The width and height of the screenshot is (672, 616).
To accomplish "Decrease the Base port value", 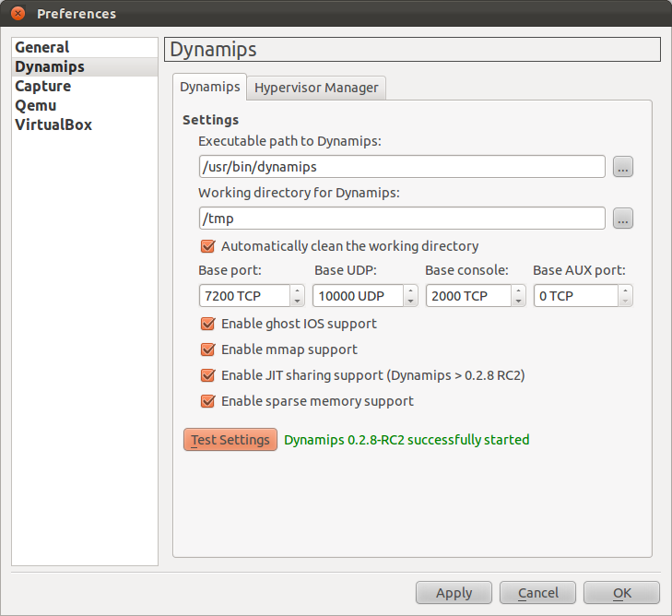I will [298, 301].
